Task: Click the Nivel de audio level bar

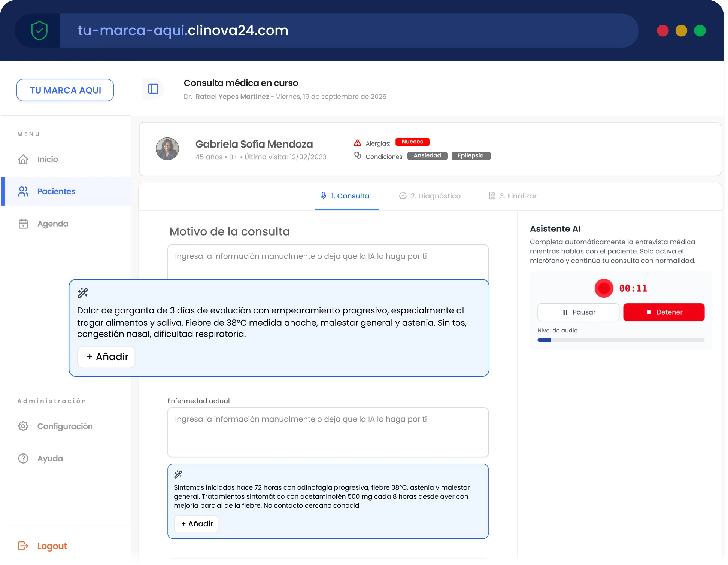Action: pyautogui.click(x=621, y=340)
